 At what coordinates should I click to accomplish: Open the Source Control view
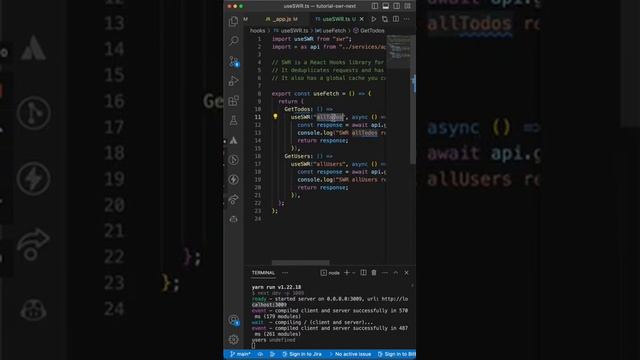(233, 61)
